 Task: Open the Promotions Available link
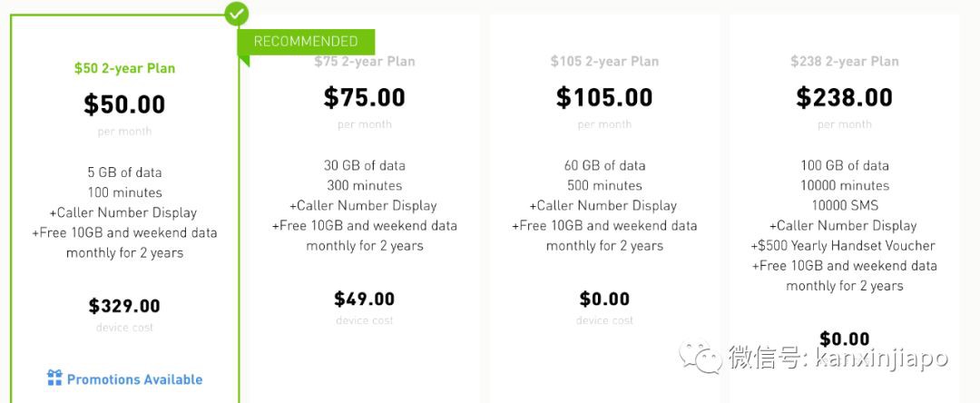coord(134,379)
